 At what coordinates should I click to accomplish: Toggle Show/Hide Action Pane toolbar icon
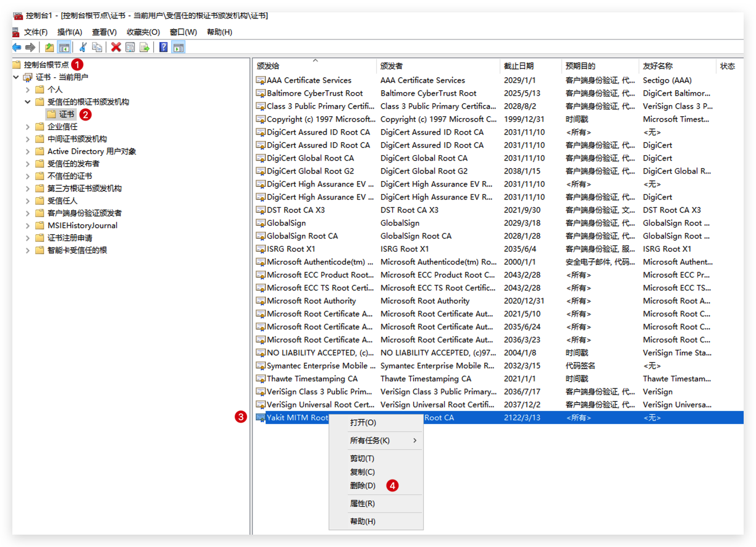click(x=178, y=47)
